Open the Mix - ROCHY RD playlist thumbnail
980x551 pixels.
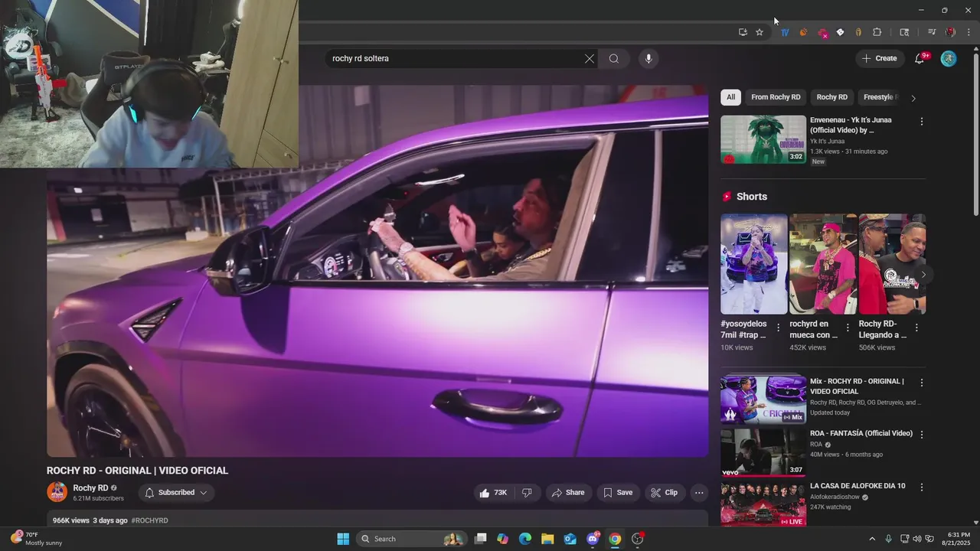[x=763, y=399]
